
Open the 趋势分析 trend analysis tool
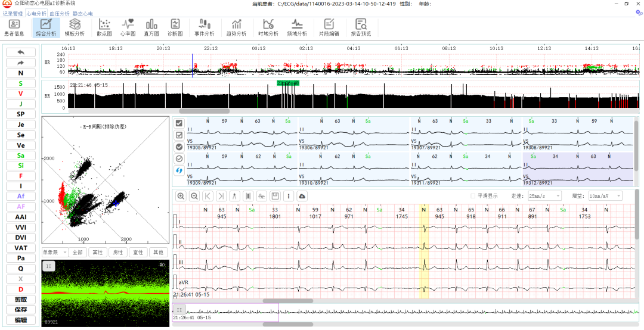[236, 27]
